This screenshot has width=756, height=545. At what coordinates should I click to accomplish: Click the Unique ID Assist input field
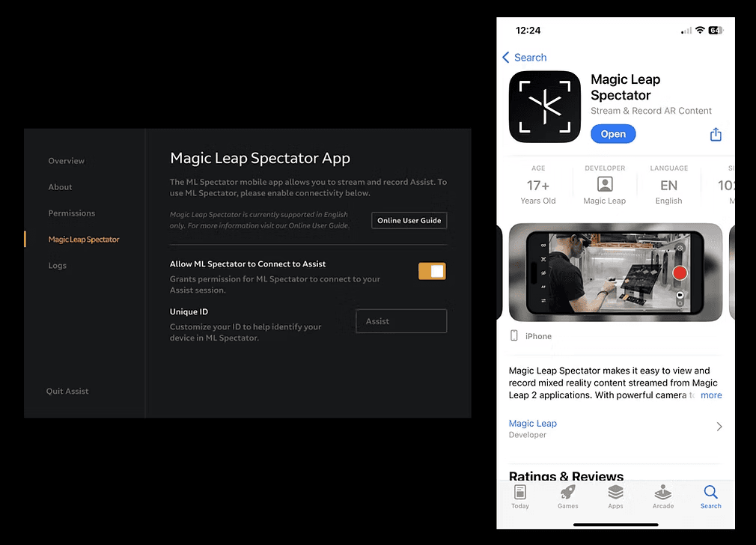pyautogui.click(x=401, y=320)
